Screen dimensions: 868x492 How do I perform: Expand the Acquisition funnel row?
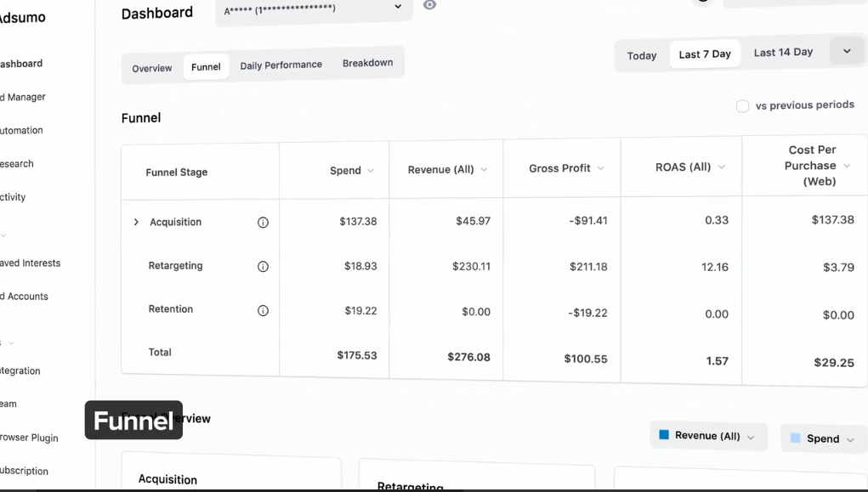[136, 222]
